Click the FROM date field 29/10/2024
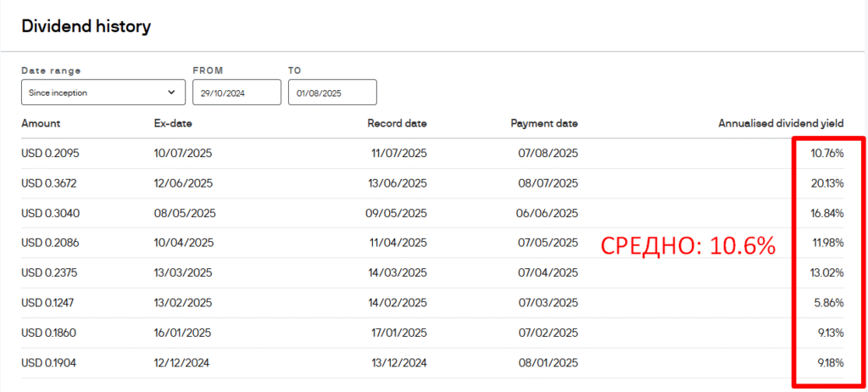 [x=237, y=92]
